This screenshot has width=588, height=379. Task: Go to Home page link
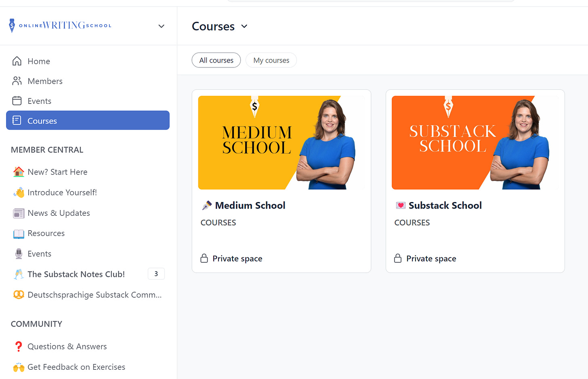coord(39,61)
